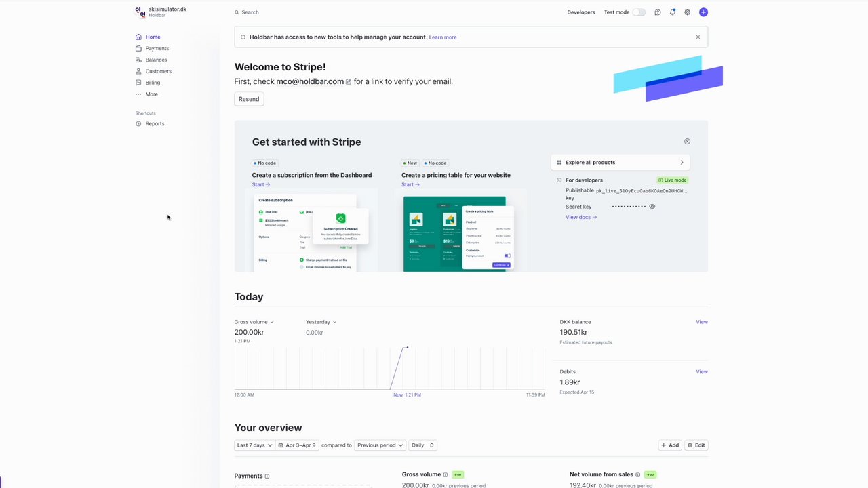Click the 200.00kr gross volume under Today
Screen dimensions: 868x488
[249, 333]
